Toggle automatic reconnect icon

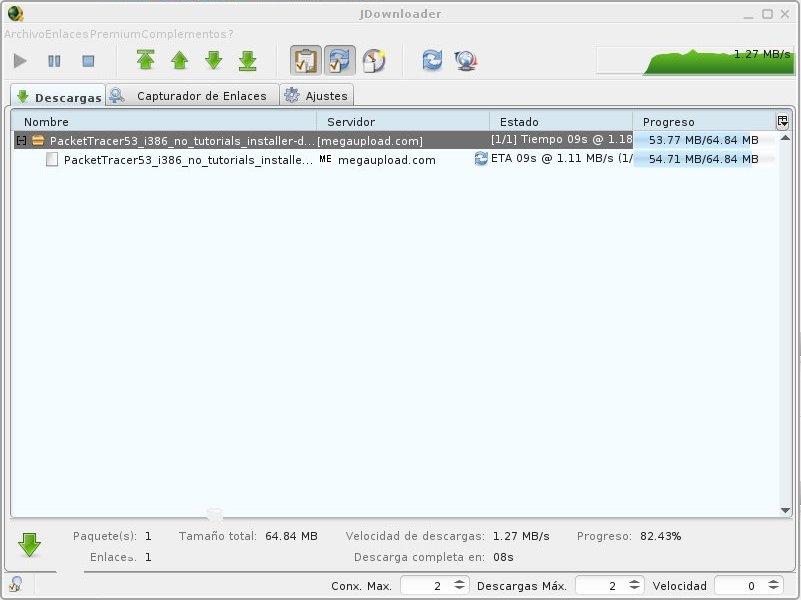[x=340, y=60]
